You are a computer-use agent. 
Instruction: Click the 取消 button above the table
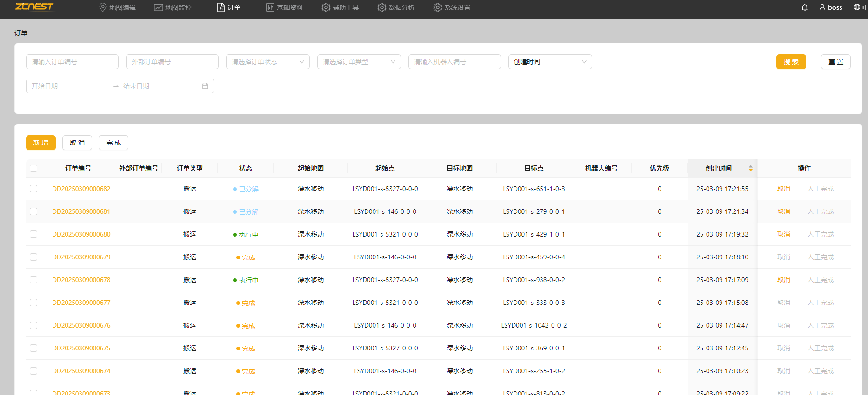point(77,143)
